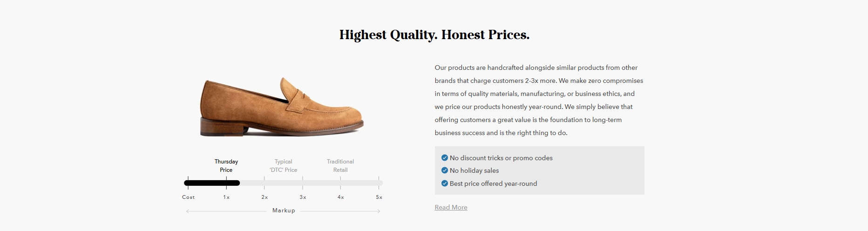
Task: Open the Read More link
Action: click(451, 207)
